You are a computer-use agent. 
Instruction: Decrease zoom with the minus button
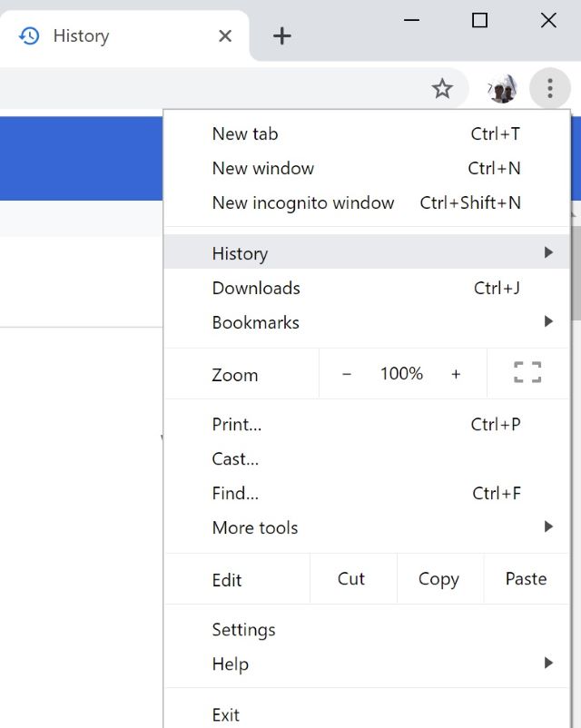point(347,374)
